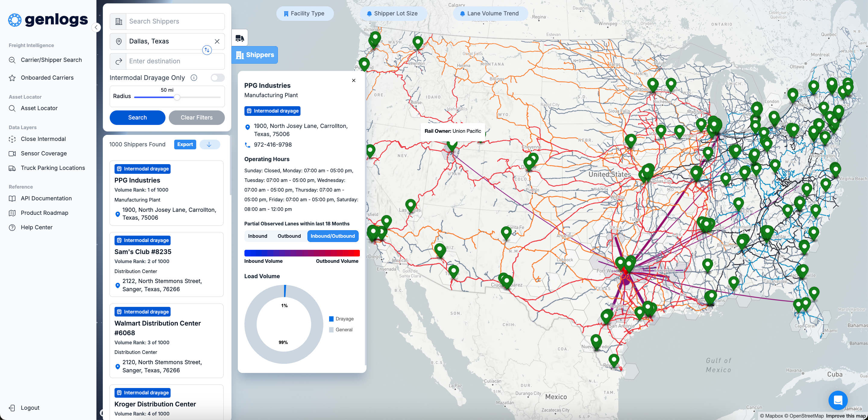Toggle the Sensor Coverage data layer

click(43, 154)
